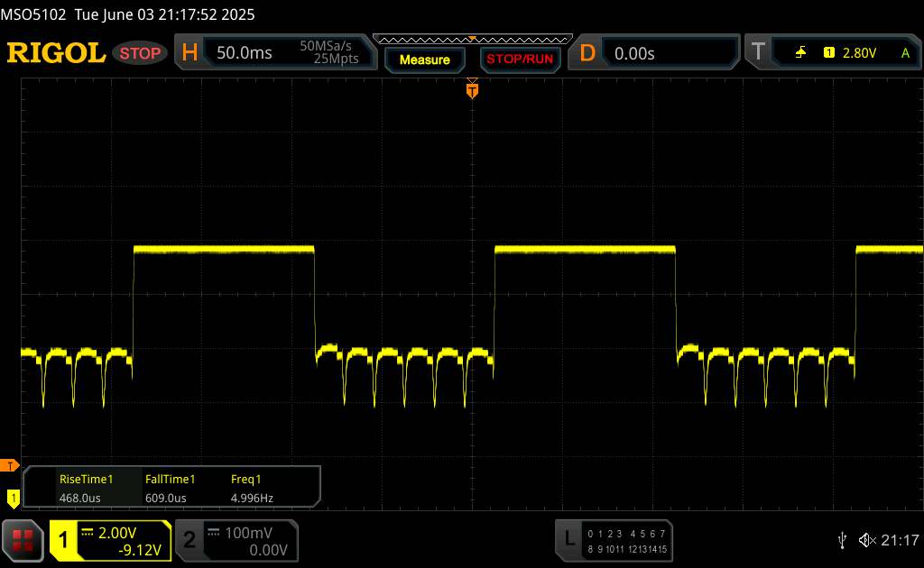Screen dimensions: 924x568
Task: Select the 50.0ms timebase setting
Action: point(244,53)
